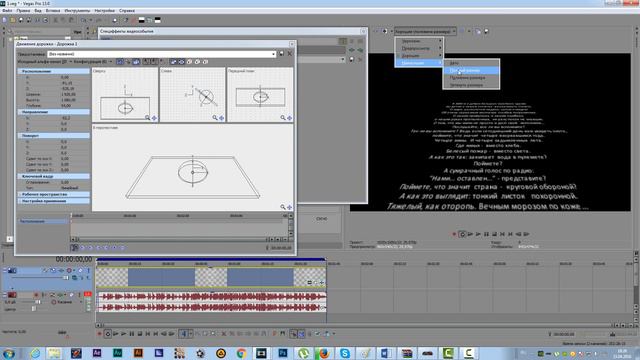Screen dimensions: 640x360
Task: Select the audio waveform clip on the timeline
Action: pos(211,302)
